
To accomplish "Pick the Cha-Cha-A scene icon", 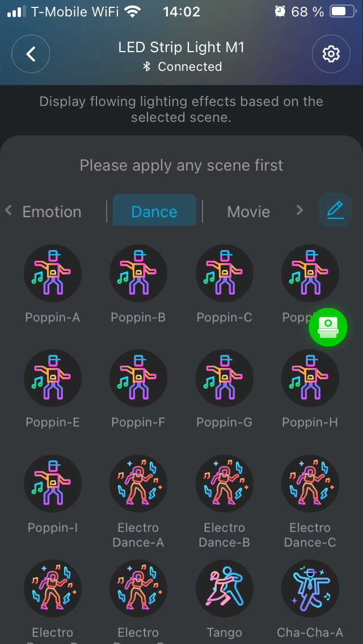I will pos(310,588).
